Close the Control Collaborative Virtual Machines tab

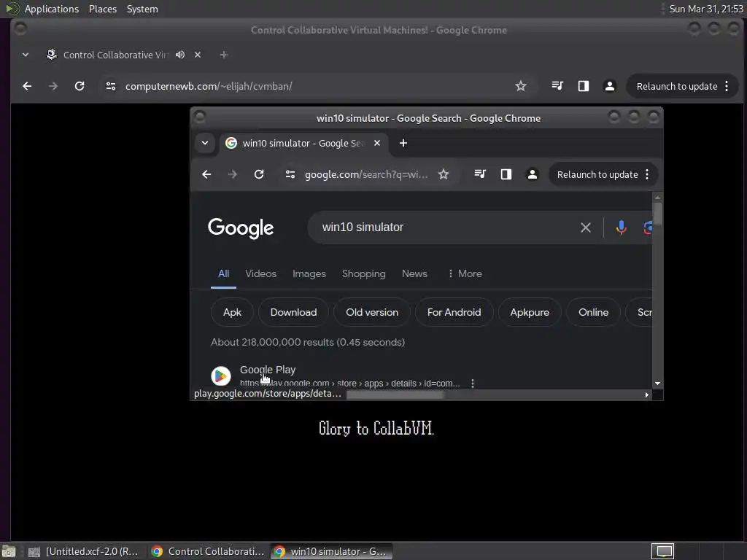(x=198, y=55)
